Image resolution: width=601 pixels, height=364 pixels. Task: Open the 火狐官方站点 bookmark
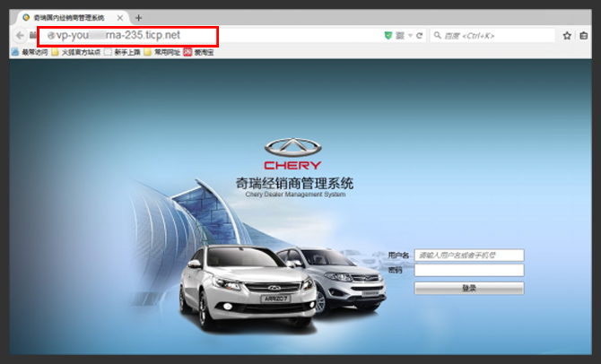76,52
